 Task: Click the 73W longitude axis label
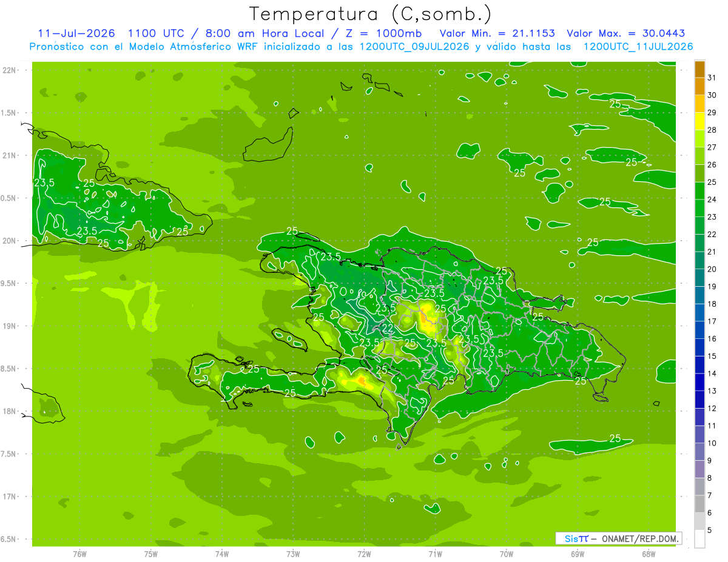(293, 554)
